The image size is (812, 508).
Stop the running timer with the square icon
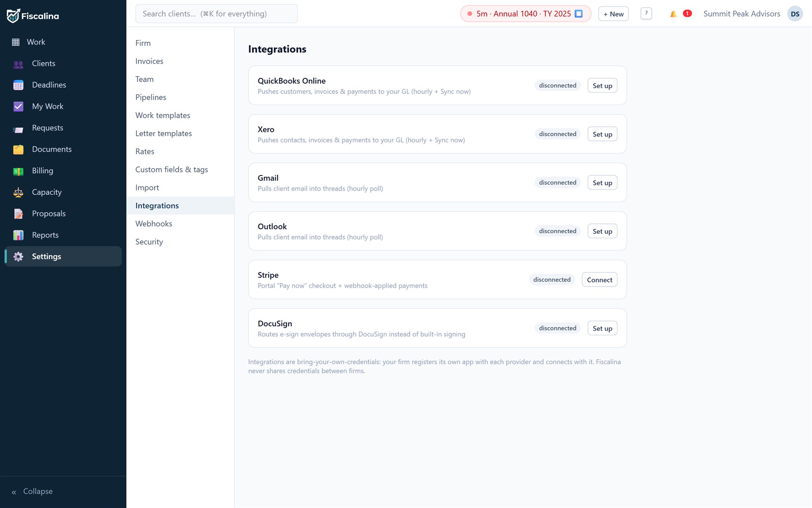coord(579,14)
